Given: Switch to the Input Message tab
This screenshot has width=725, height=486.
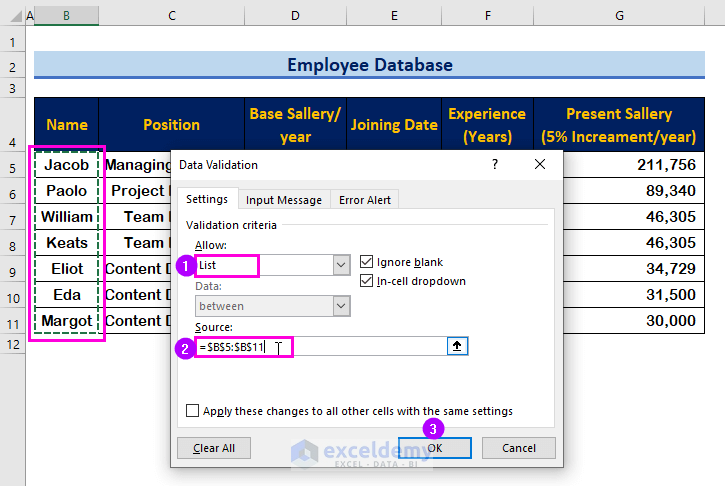Looking at the screenshot, I should point(284,200).
